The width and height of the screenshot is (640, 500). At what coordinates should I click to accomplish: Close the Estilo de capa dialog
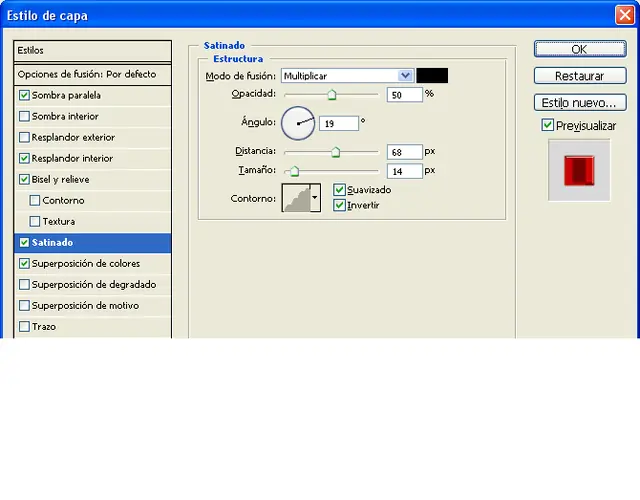tap(624, 15)
